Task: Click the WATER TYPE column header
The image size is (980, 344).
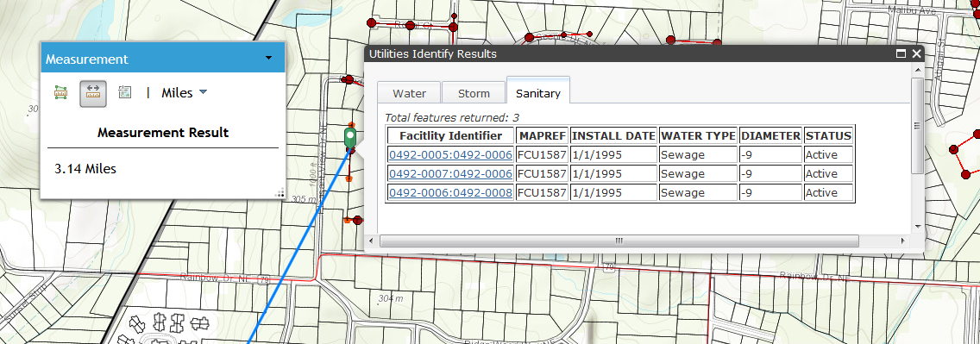Action: pos(698,135)
